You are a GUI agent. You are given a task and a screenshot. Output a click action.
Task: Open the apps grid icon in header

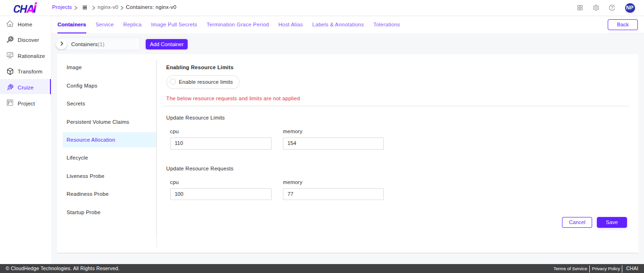pos(580,8)
